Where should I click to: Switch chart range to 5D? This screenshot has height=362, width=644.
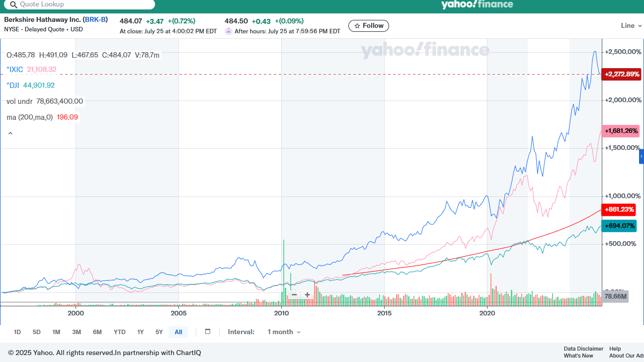37,332
